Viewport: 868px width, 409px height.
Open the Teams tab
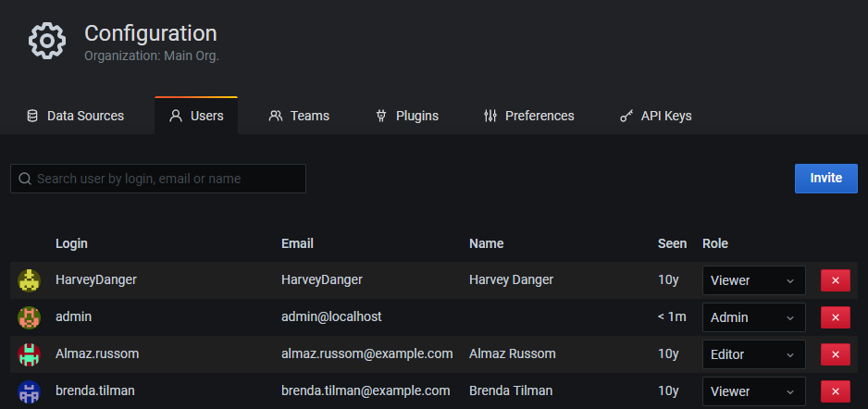click(299, 116)
